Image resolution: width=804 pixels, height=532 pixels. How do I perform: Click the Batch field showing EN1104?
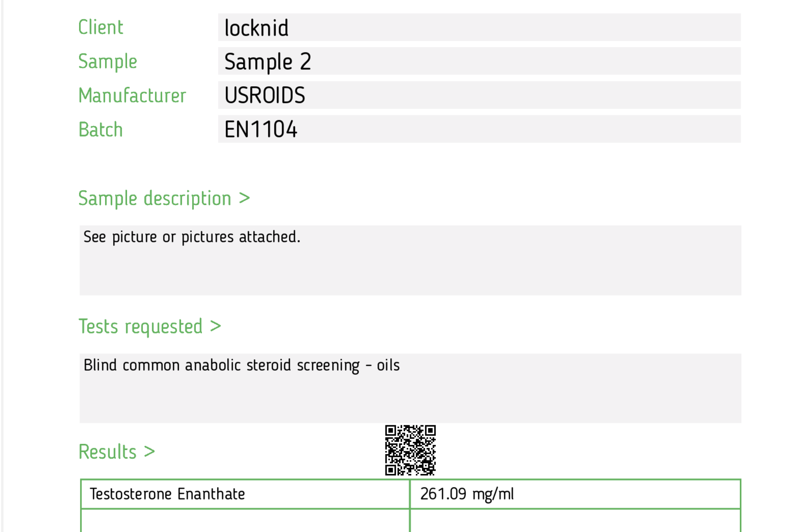[479, 129]
